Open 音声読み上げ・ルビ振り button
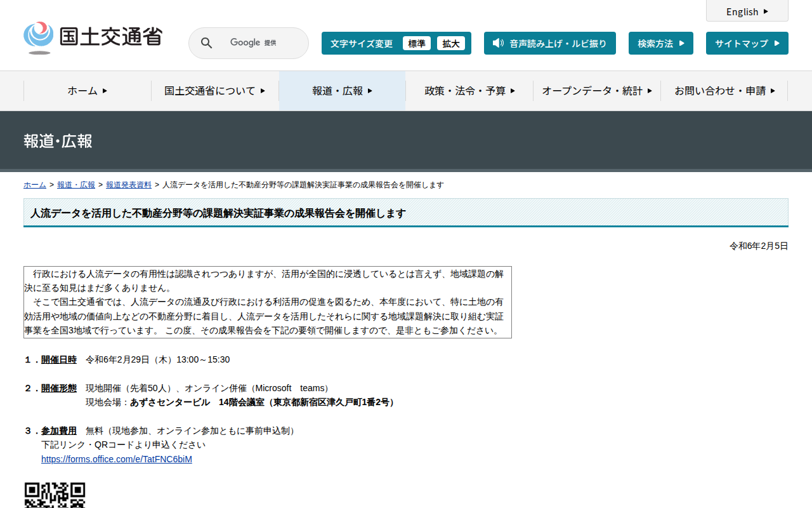The width and height of the screenshot is (812, 508). (550, 43)
